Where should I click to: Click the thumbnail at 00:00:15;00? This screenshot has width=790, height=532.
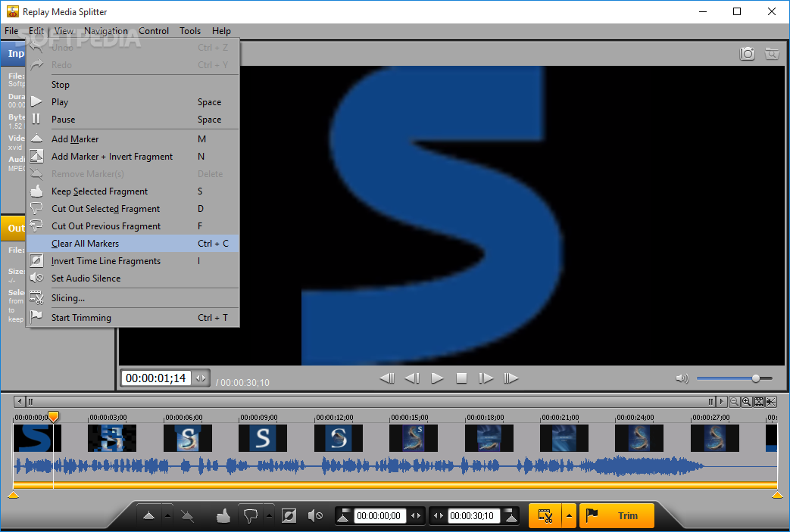coord(413,438)
